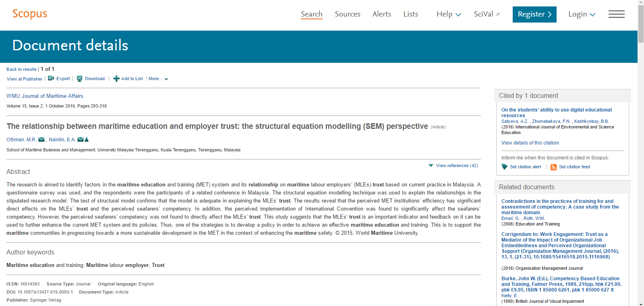Click View at Publisher link
Image resolution: width=644 pixels, height=306 pixels.
(25, 79)
